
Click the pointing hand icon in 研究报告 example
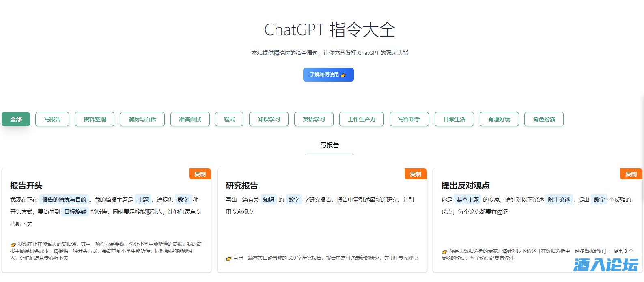point(229,258)
